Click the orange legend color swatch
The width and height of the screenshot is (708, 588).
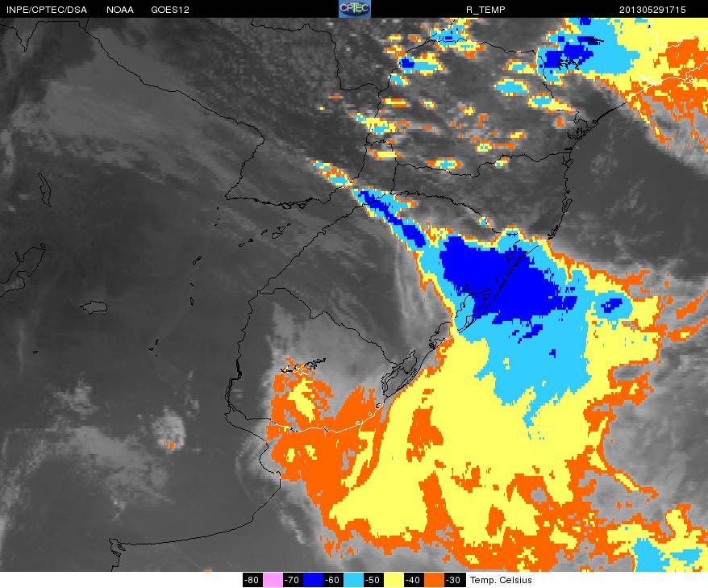tap(434, 580)
